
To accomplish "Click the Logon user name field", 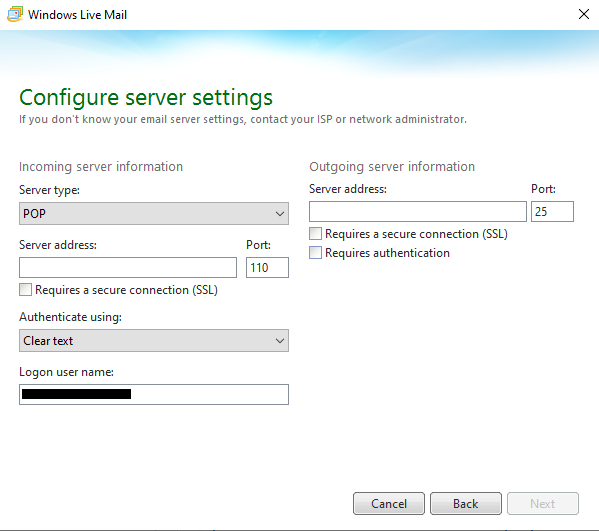I will pyautogui.click(x=154, y=394).
